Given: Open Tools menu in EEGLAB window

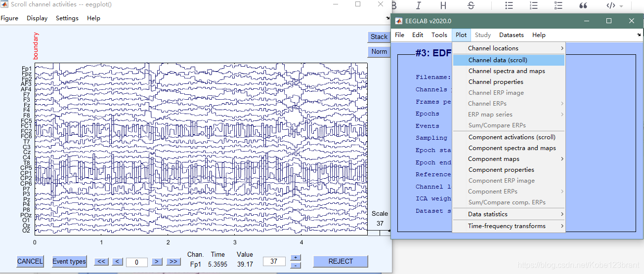Looking at the screenshot, I should pyautogui.click(x=439, y=35).
